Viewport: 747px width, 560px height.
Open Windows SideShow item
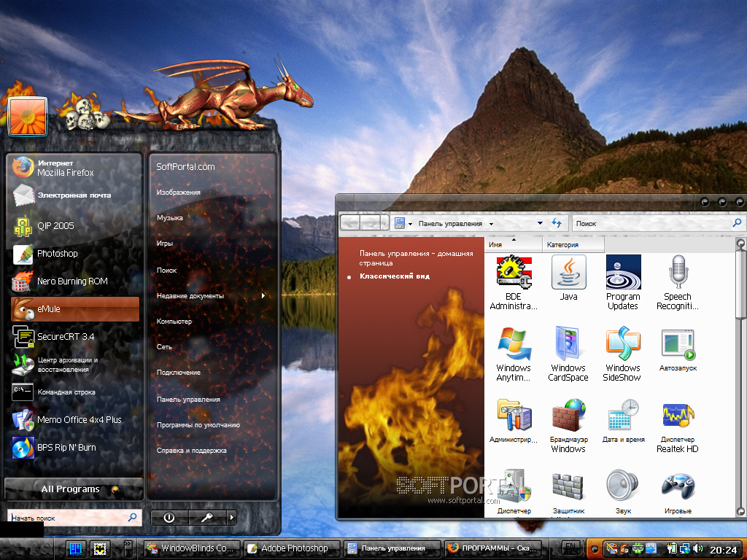click(x=623, y=354)
